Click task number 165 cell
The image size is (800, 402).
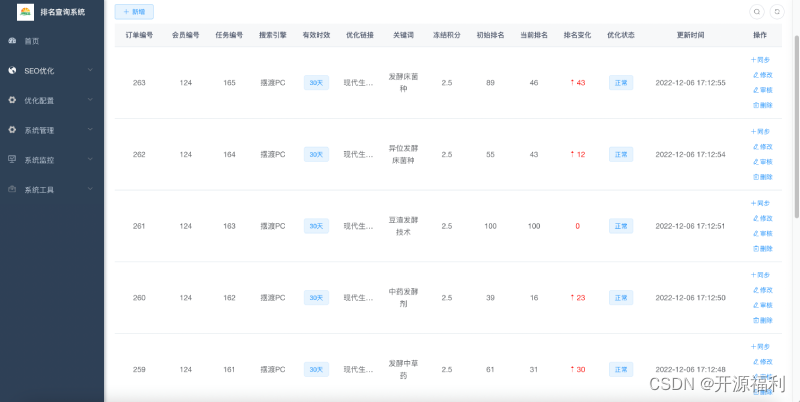pyautogui.click(x=229, y=83)
